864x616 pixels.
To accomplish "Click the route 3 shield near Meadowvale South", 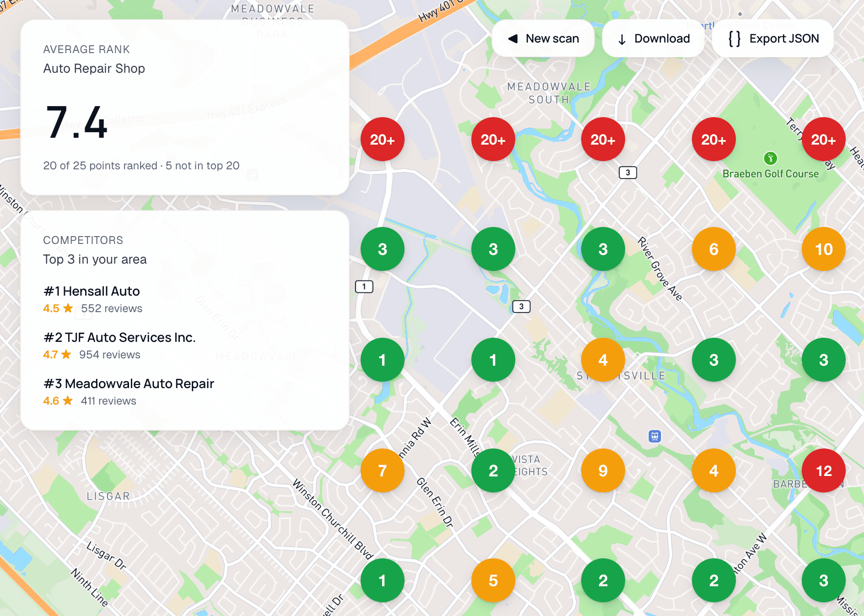I will [x=628, y=173].
